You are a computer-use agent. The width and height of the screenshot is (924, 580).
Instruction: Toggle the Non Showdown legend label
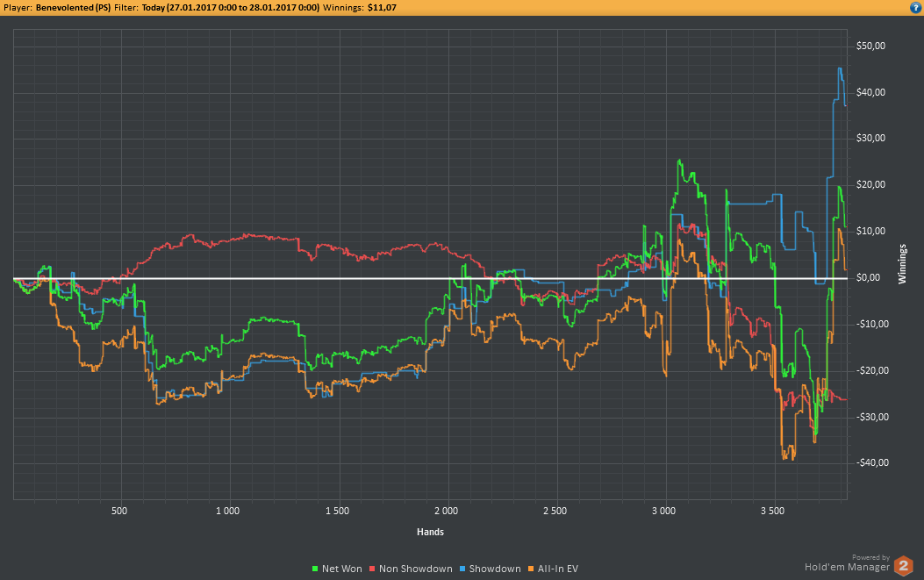point(415,569)
